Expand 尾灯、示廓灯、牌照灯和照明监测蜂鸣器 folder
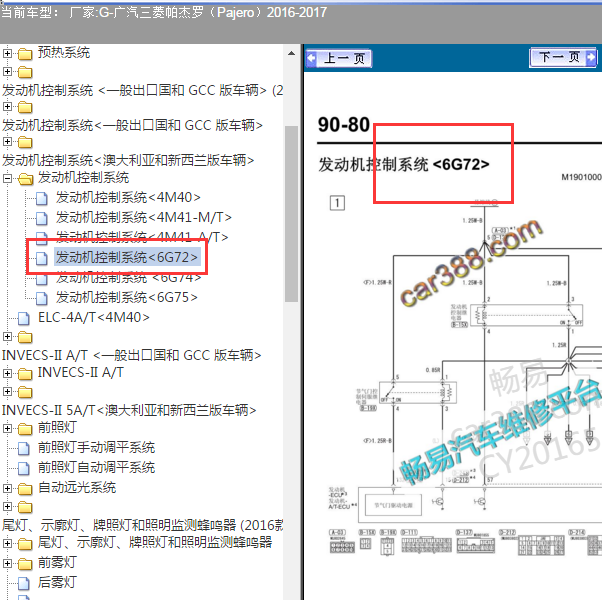 click(7, 543)
